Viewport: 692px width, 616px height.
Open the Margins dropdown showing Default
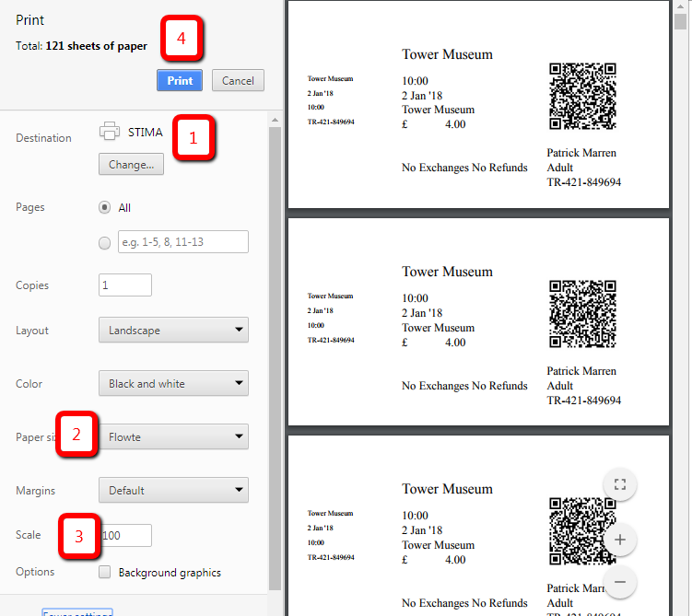pos(173,490)
